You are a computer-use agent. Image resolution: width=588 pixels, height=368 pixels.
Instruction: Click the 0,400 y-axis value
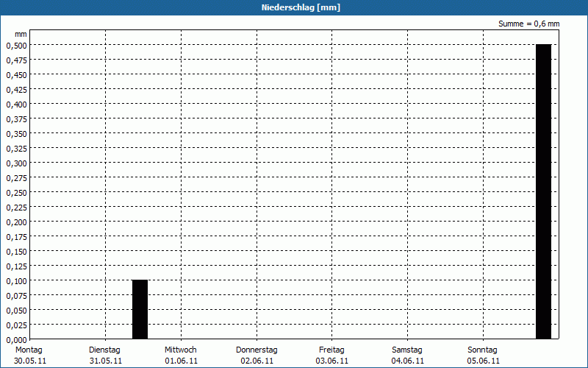(x=16, y=105)
